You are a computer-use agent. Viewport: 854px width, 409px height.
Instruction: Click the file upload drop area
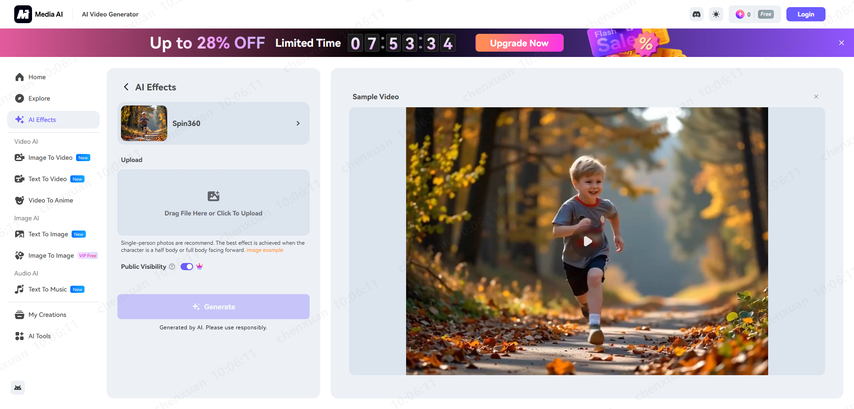[x=213, y=203]
